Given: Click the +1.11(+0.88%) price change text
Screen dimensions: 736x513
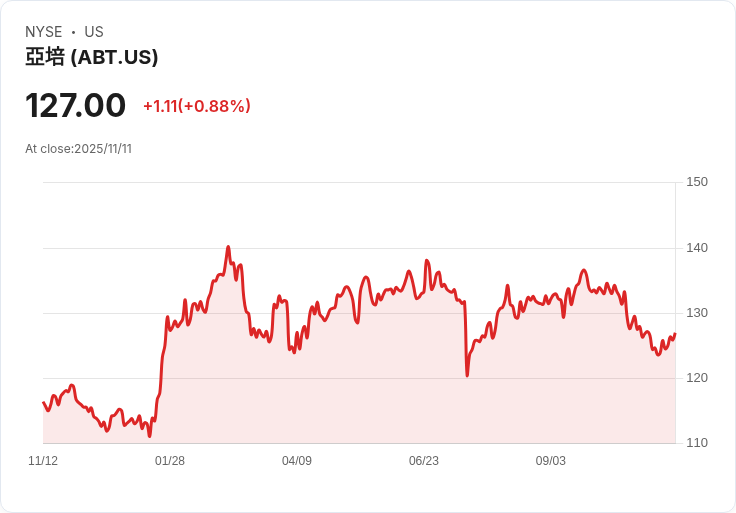Looking at the screenshot, I should (197, 106).
